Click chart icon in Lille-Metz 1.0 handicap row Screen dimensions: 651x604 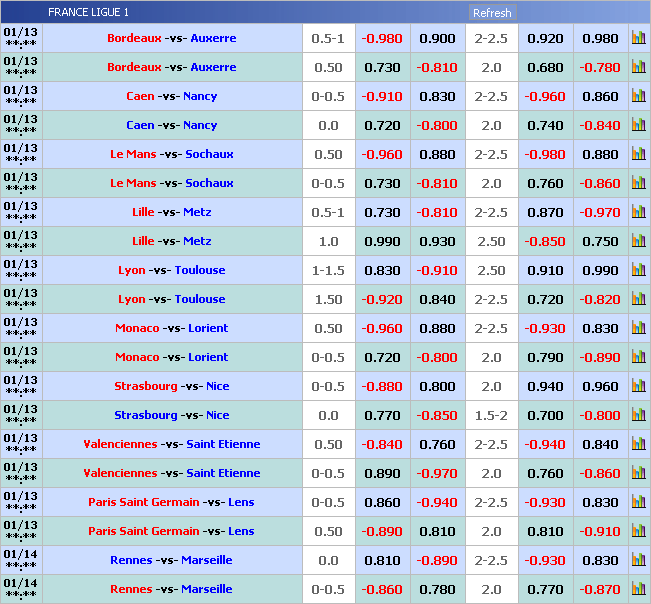coord(638,241)
